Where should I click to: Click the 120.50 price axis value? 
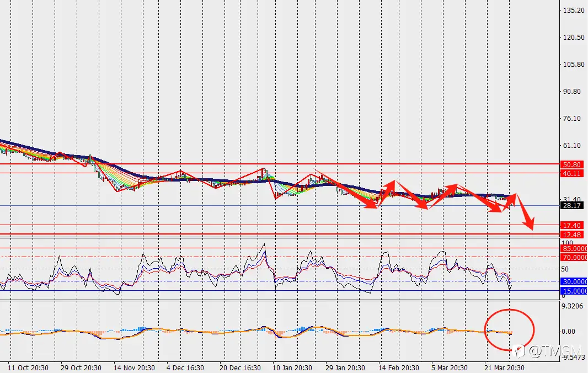pos(574,37)
